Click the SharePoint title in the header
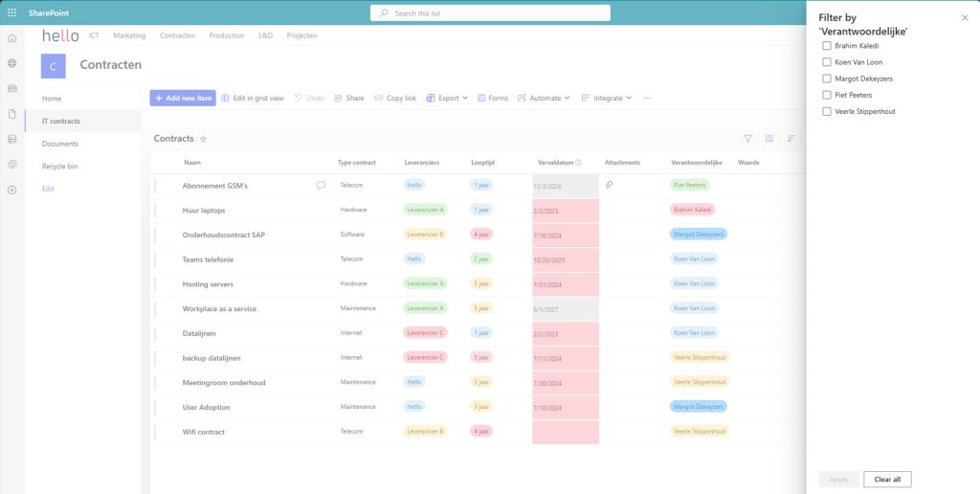 [48, 13]
